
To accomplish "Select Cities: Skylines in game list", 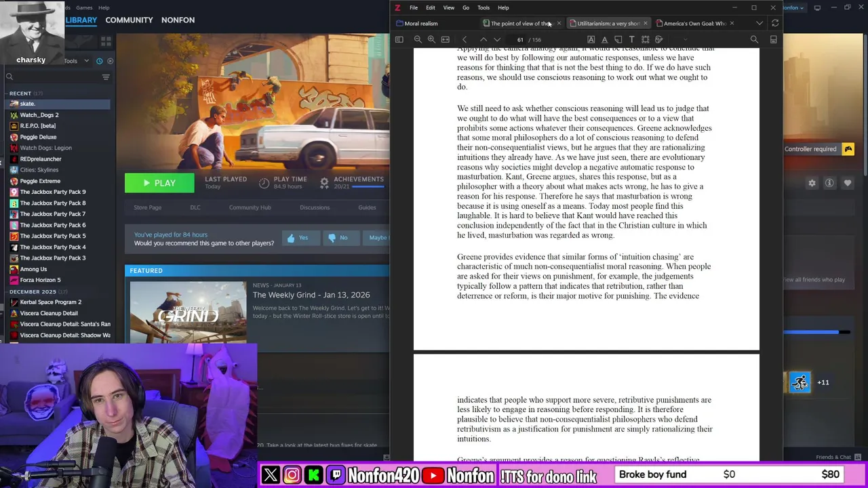I will tap(39, 169).
